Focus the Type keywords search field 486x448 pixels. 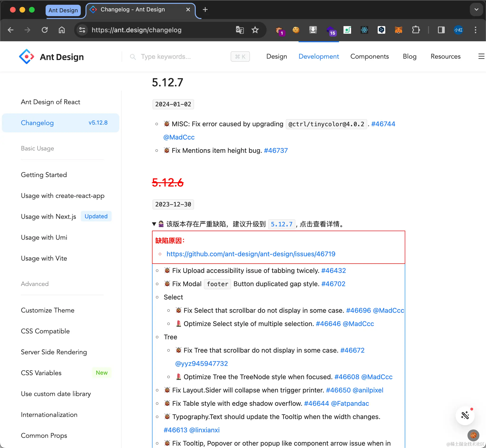click(x=180, y=56)
